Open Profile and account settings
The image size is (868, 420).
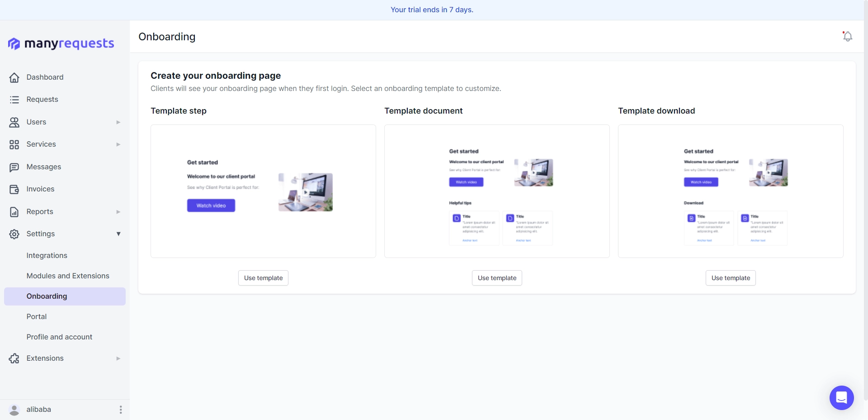point(59,337)
